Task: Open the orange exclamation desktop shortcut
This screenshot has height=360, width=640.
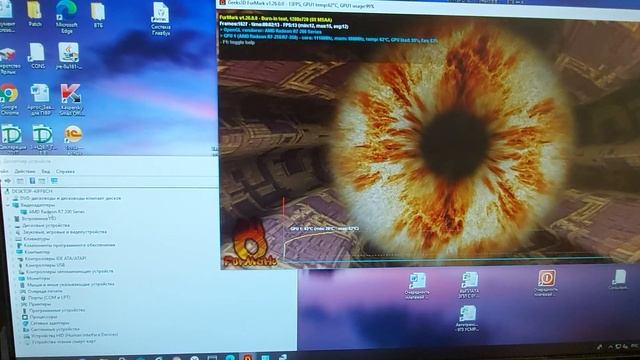Action: 546,283
